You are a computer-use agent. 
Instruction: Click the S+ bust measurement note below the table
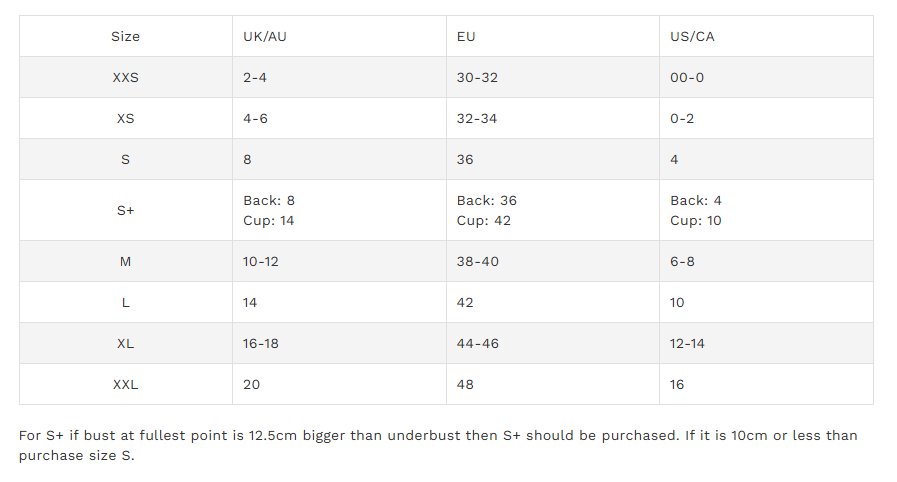click(x=438, y=446)
